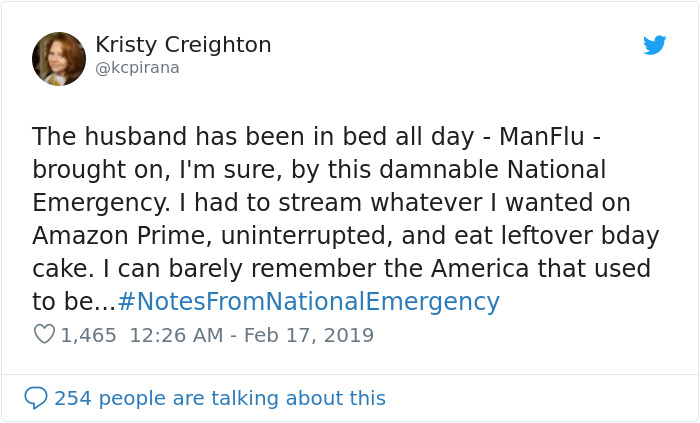Click the words "The husband" in the tweet
Image resolution: width=700 pixels, height=423 pixels.
click(104, 136)
